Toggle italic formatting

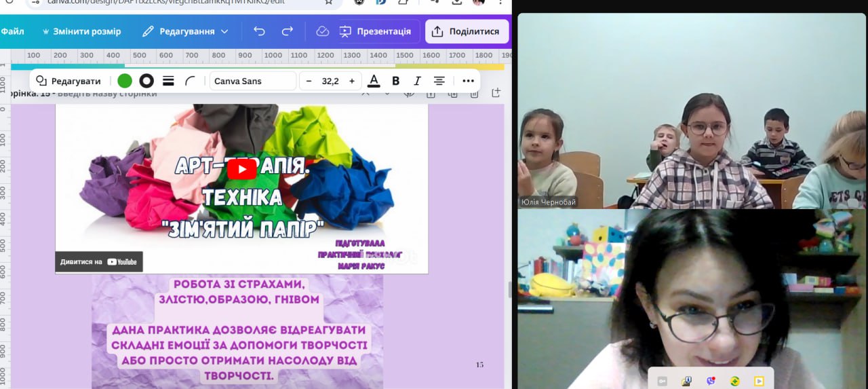pyautogui.click(x=417, y=81)
